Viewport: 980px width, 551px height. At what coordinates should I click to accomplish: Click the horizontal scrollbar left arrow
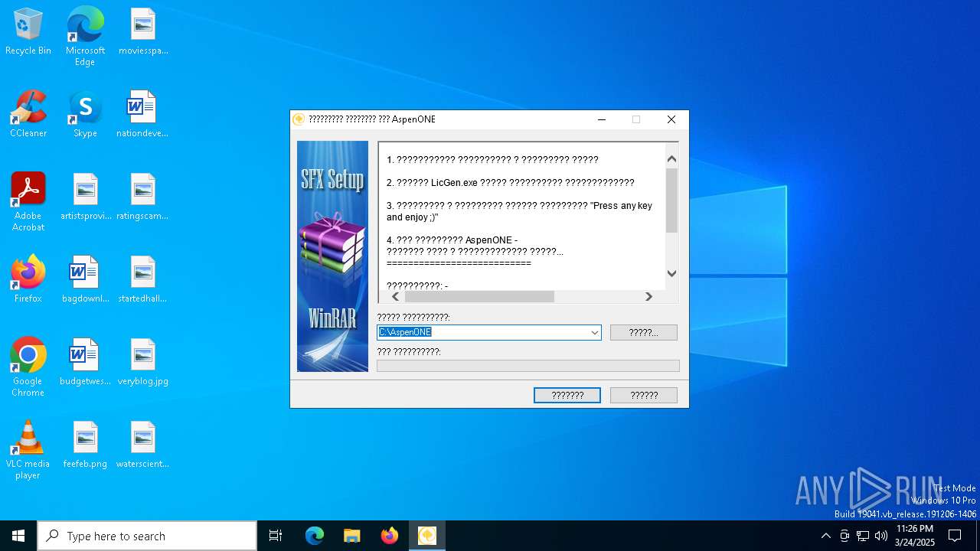pyautogui.click(x=396, y=296)
